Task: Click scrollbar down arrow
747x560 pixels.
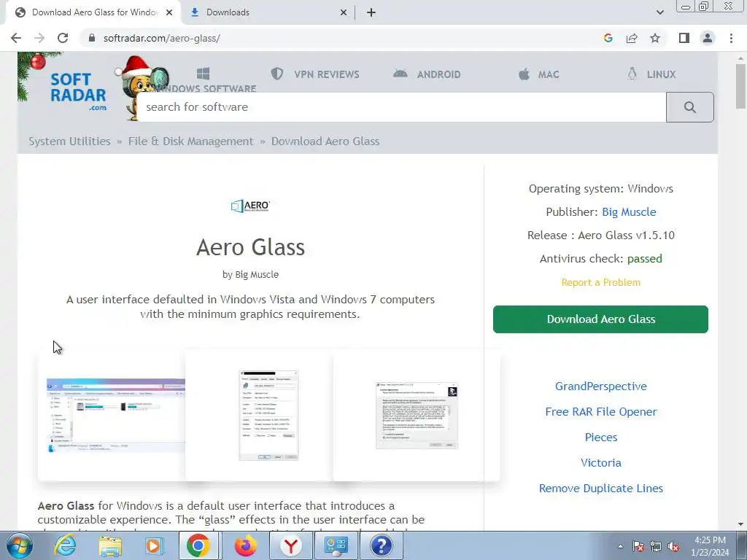Action: (740, 524)
